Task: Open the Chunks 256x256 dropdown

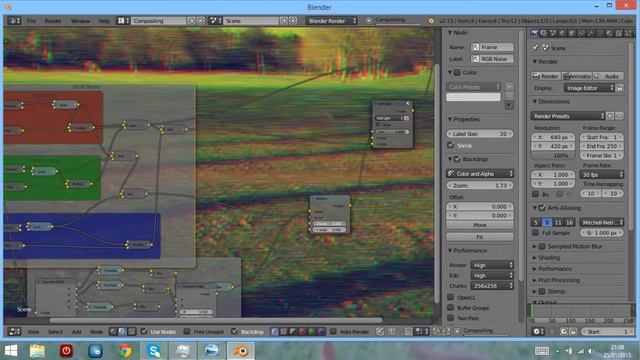Action: pyautogui.click(x=492, y=286)
